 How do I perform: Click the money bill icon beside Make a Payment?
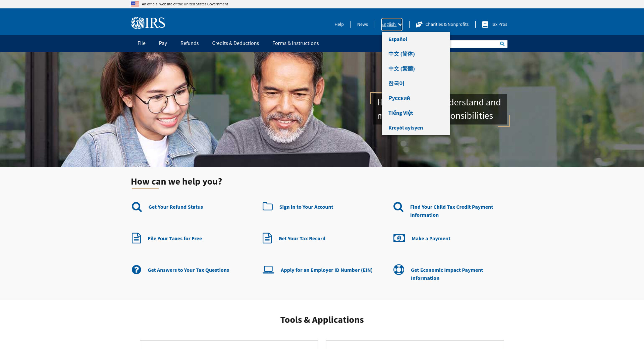point(399,238)
